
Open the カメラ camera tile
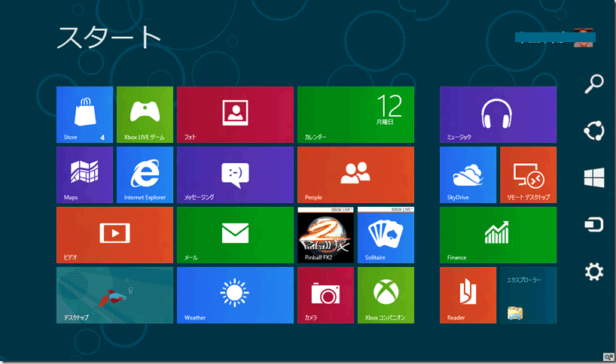click(x=325, y=296)
